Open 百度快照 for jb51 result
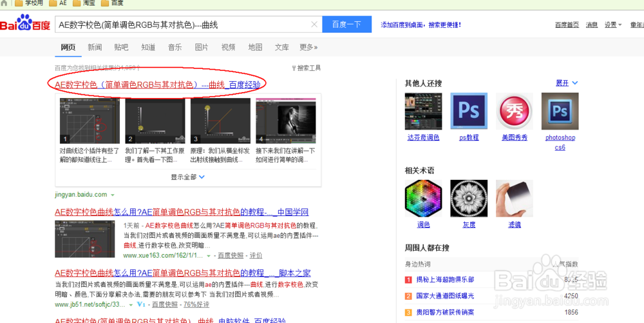The height and width of the screenshot is (323, 644). 165,305
